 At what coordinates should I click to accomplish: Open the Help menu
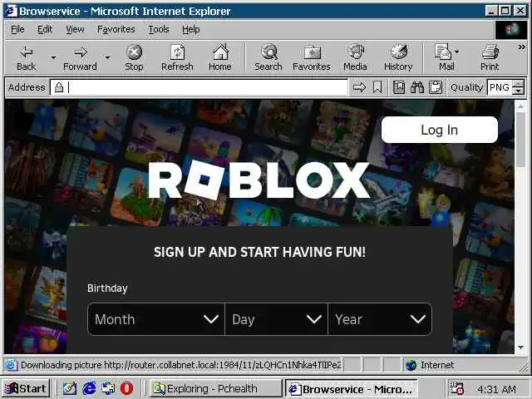[190, 30]
